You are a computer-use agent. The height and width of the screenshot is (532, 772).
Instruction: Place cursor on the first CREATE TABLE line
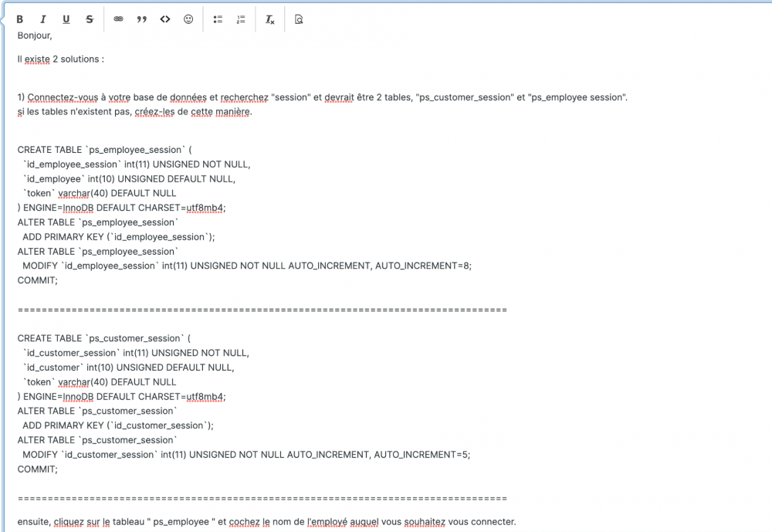(x=108, y=149)
